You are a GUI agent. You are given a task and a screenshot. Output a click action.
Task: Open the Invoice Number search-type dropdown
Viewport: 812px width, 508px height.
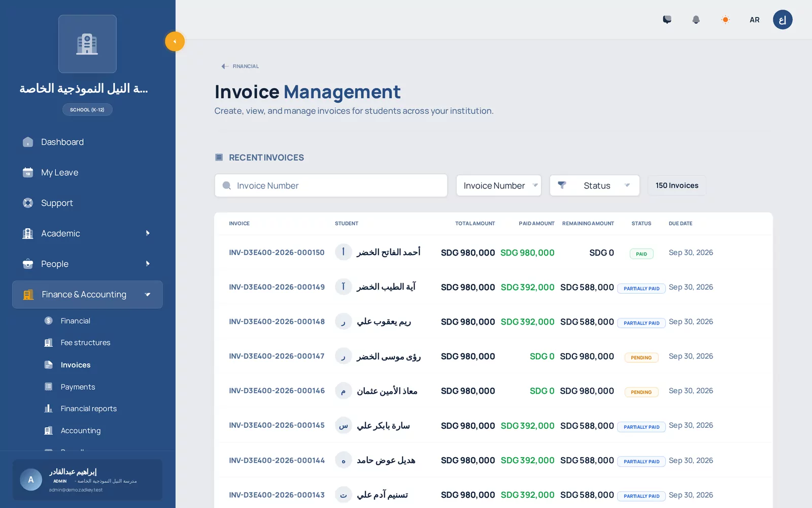tap(499, 185)
